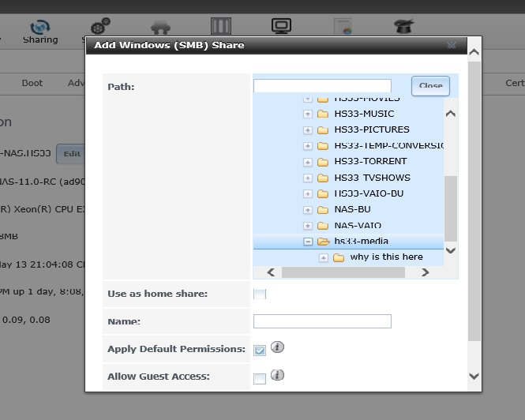Screen dimensions: 525x420
Task: Open the Plugins puzzle-piece icon
Action: point(161,28)
